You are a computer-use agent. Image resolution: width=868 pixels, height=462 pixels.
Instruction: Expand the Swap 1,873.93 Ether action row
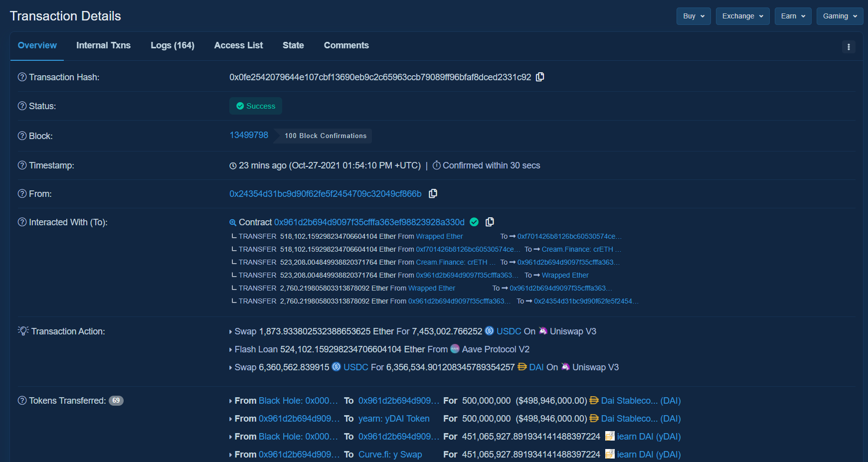pos(231,332)
